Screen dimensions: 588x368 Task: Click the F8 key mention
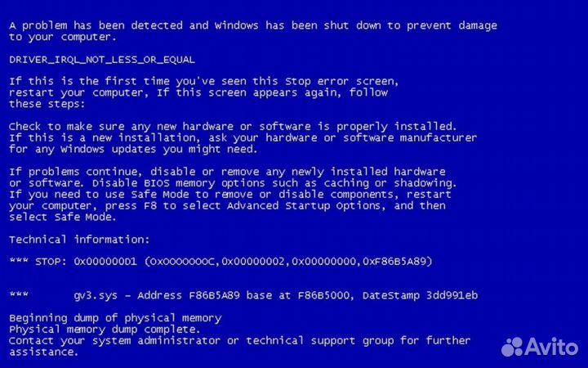click(x=150, y=206)
